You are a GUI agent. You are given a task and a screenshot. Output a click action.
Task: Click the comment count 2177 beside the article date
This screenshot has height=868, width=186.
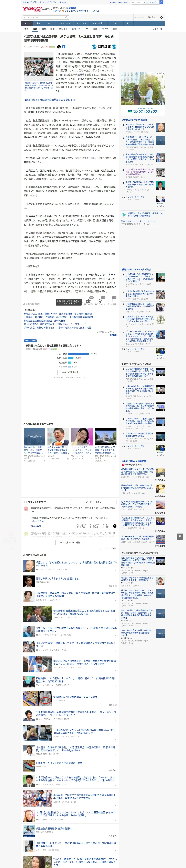point(45,47)
